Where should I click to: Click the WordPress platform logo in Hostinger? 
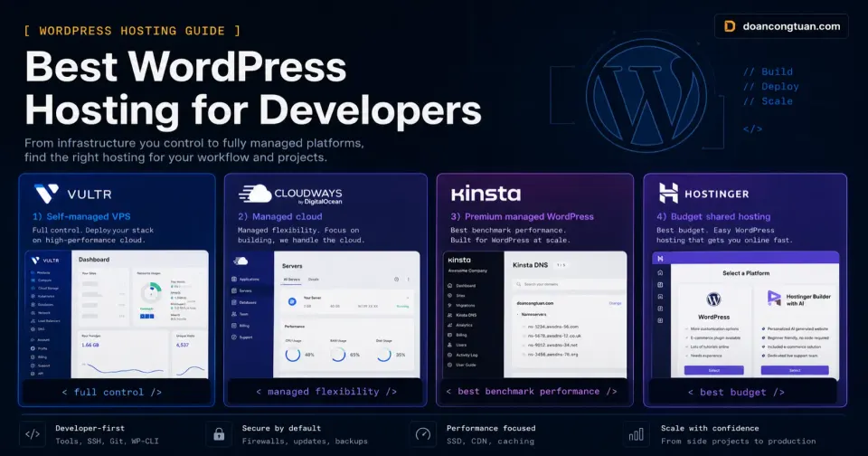713,299
